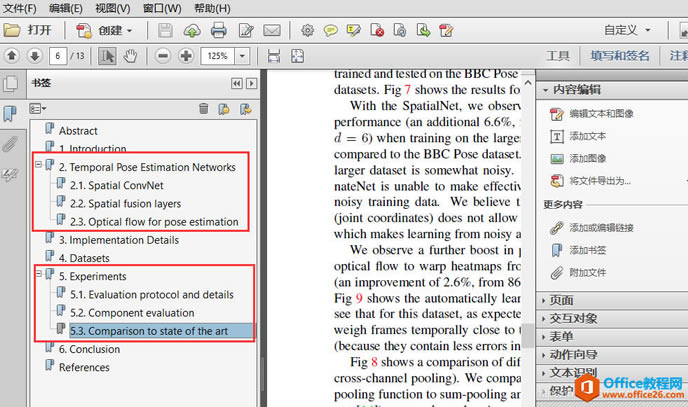Click the export page arrow icon

(423, 30)
